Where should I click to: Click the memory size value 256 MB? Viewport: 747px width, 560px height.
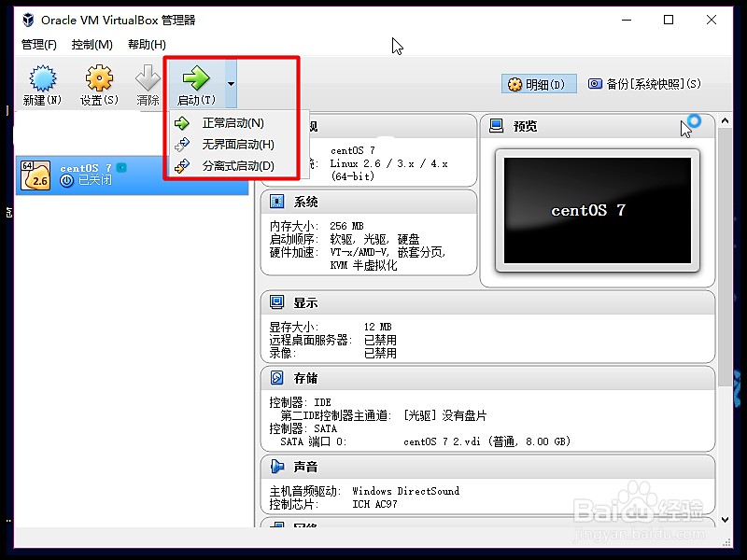(346, 226)
